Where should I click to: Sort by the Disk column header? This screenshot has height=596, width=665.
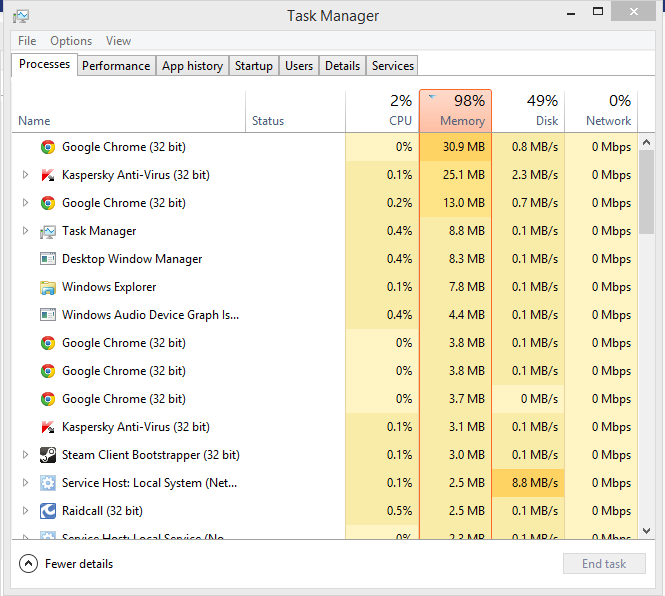(x=528, y=111)
